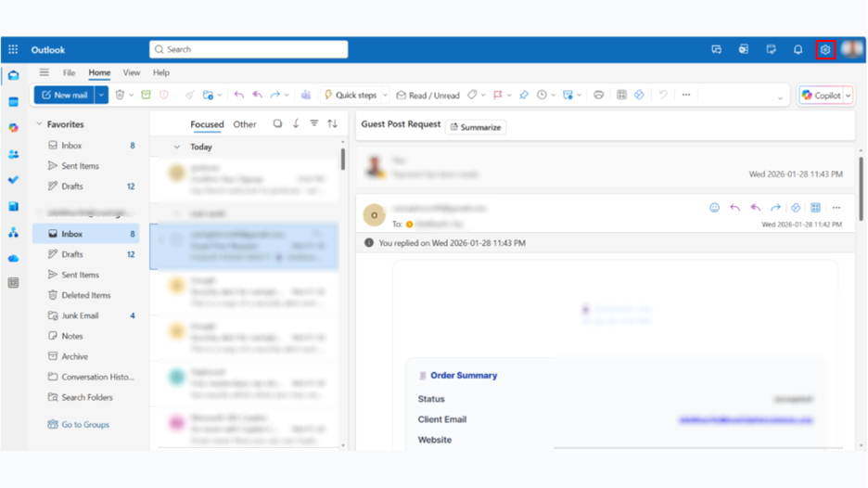Click the app launcher waffle icon

(13, 50)
